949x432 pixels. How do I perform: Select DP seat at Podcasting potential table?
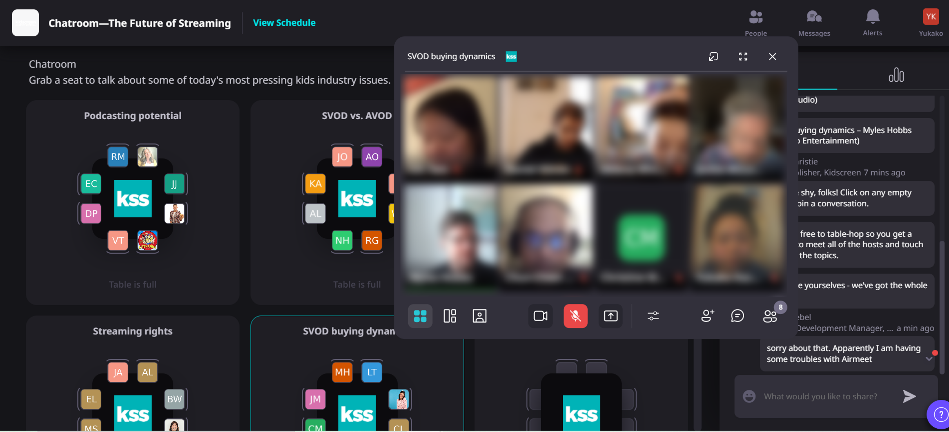pyautogui.click(x=91, y=214)
